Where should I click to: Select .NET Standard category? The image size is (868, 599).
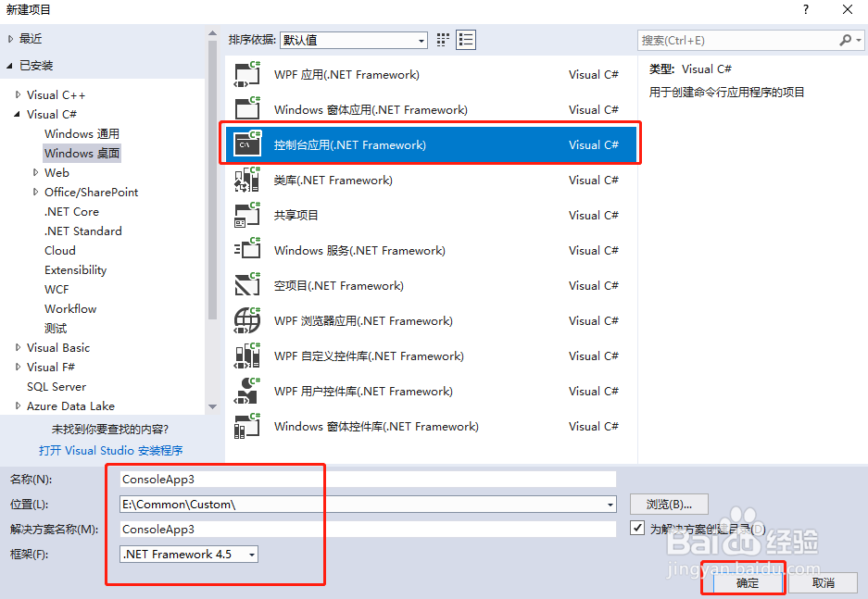83,231
